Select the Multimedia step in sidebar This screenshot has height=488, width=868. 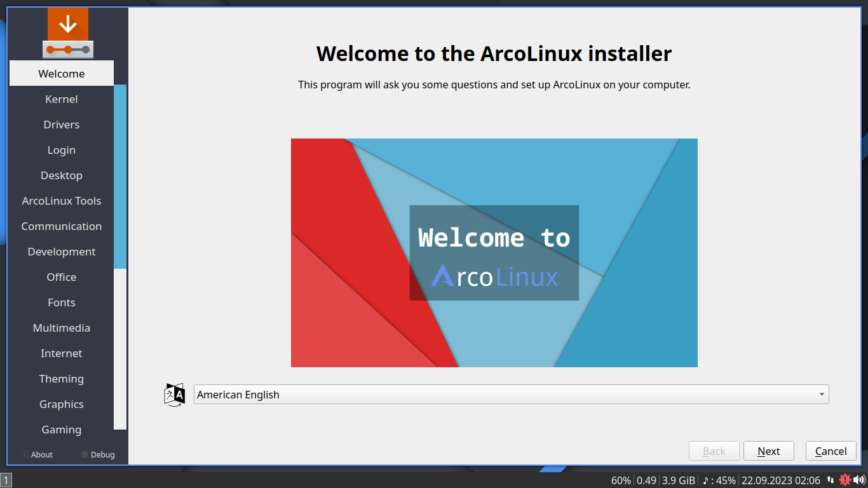click(x=62, y=328)
